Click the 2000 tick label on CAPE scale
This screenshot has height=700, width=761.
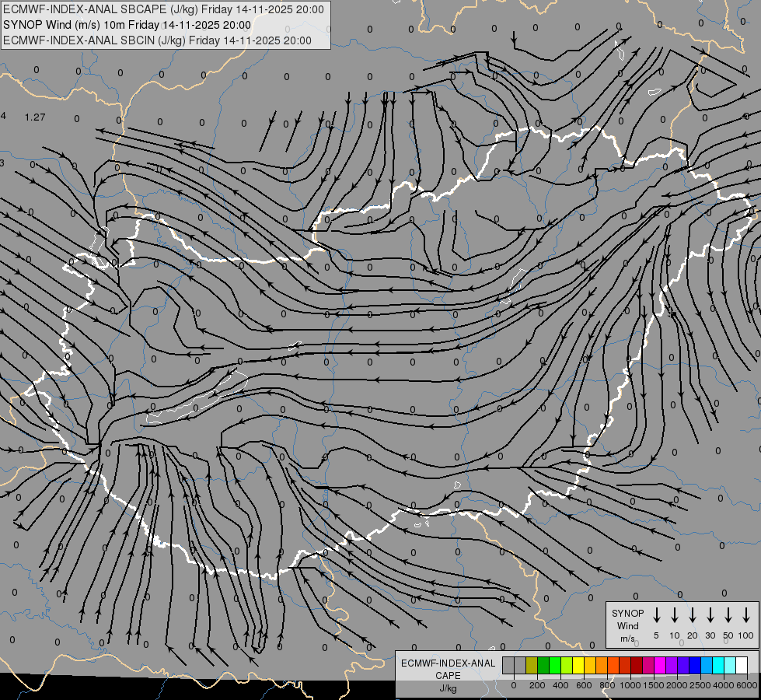point(677,685)
